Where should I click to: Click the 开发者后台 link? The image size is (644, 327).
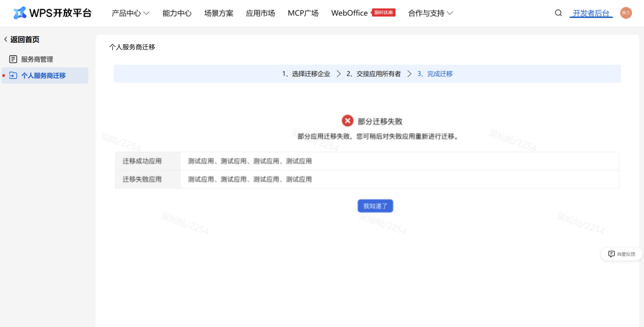coord(591,13)
